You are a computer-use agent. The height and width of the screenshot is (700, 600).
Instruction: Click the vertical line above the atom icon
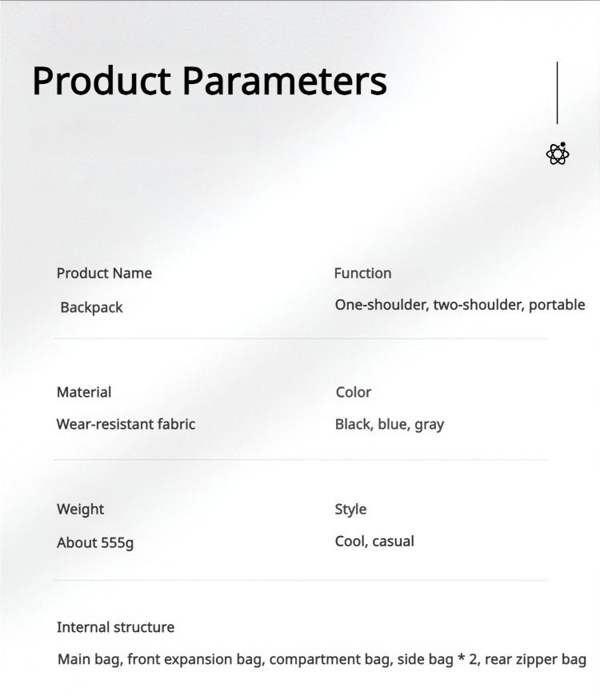[558, 93]
